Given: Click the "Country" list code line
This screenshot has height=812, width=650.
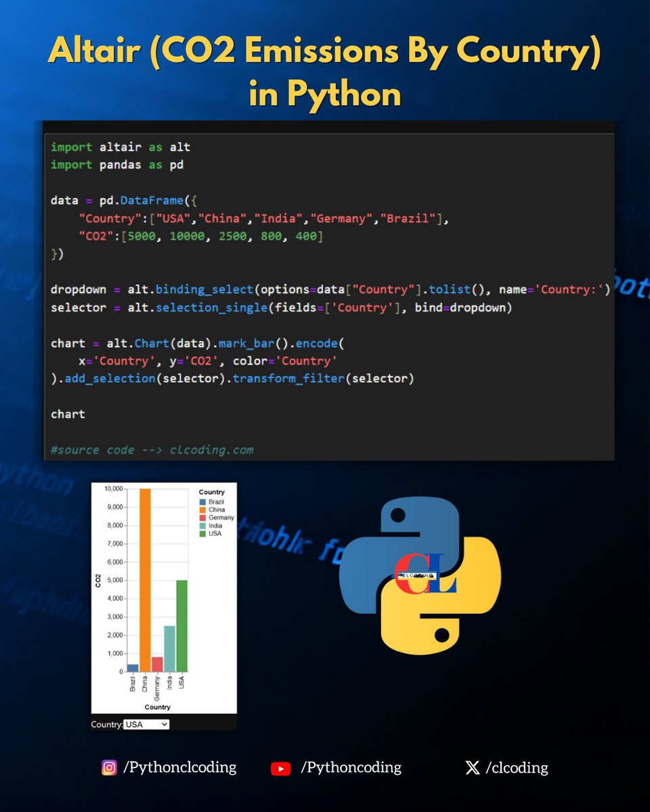Looking at the screenshot, I should (263, 219).
